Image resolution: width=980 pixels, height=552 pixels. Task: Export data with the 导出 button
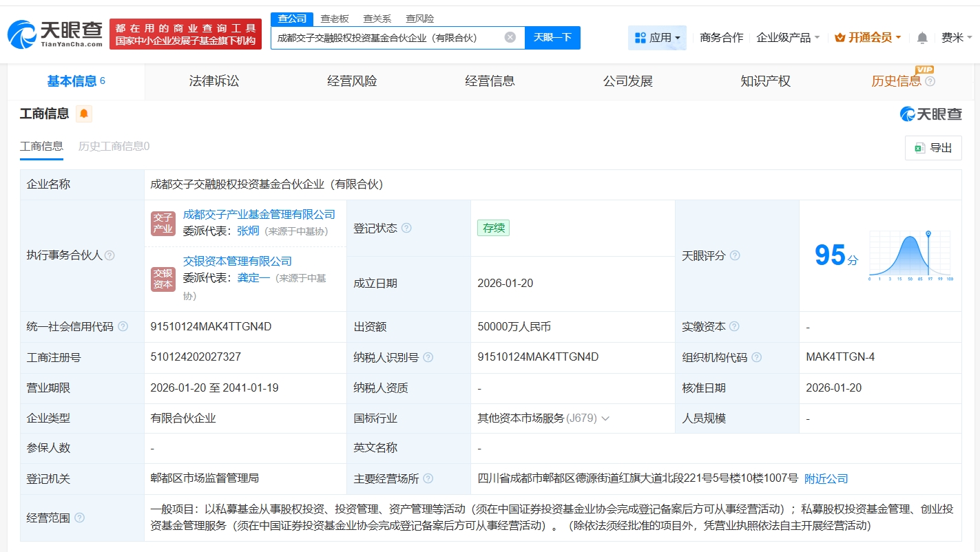click(932, 147)
